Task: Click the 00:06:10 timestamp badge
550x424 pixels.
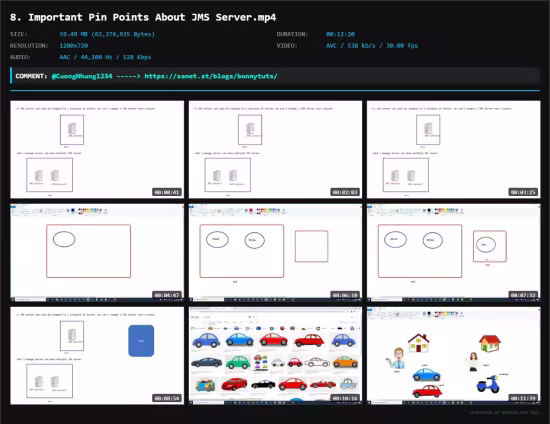Action: click(x=345, y=295)
